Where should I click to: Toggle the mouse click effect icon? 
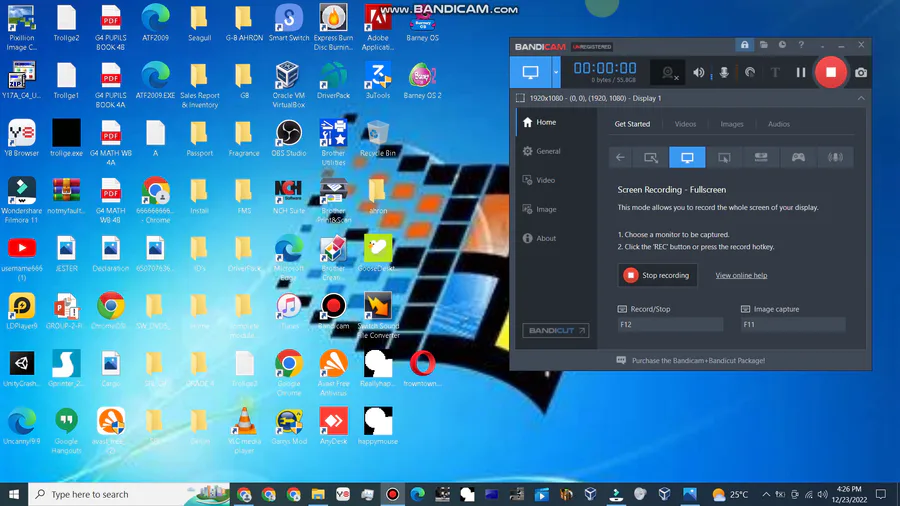coord(750,72)
